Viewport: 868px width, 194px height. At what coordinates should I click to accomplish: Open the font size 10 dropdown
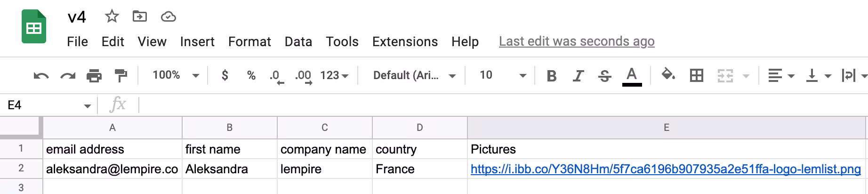click(502, 75)
